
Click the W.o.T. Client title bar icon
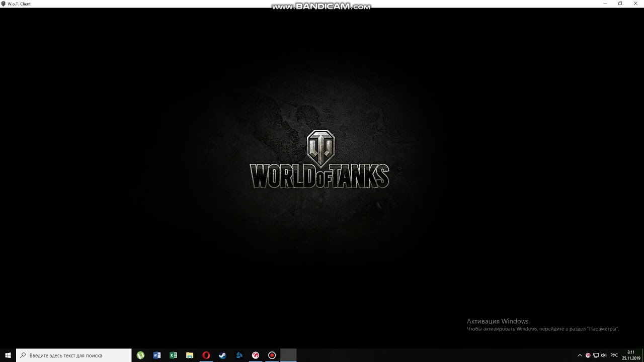point(4,4)
